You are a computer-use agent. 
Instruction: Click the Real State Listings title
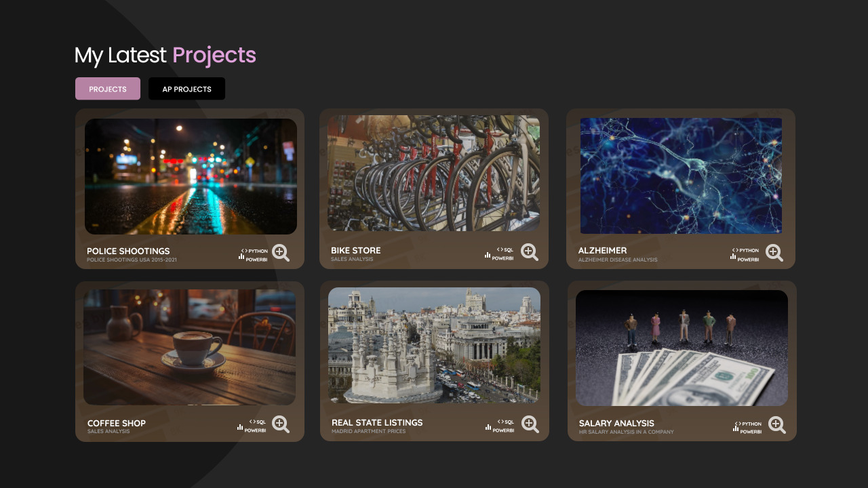point(377,423)
